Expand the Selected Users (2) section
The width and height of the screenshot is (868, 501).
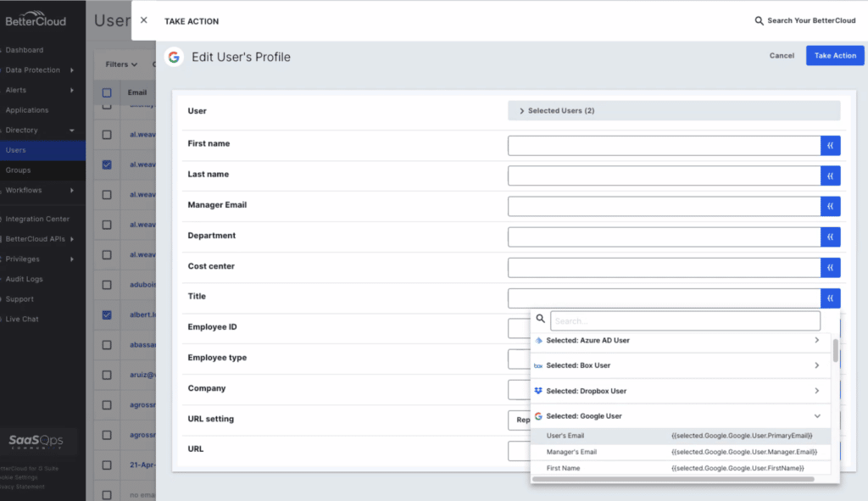click(674, 111)
